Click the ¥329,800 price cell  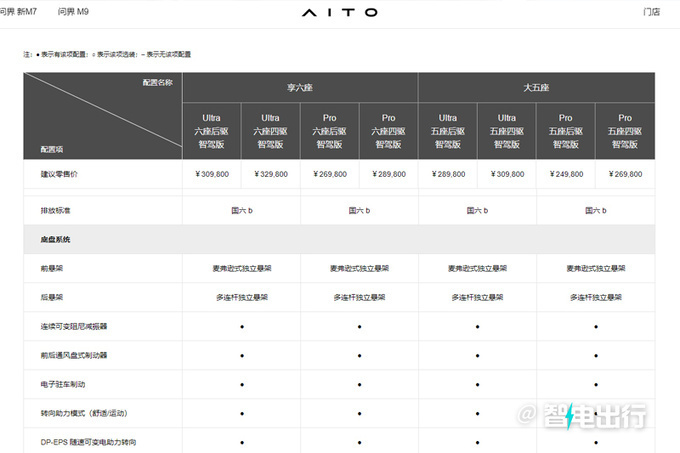tap(271, 174)
